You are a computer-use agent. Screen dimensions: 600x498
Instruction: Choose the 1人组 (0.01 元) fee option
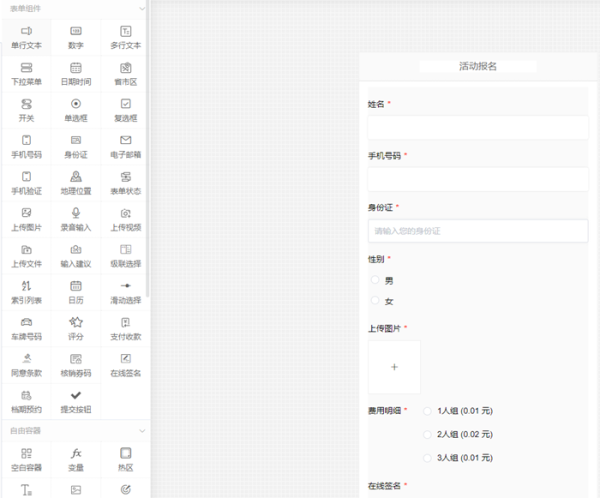(x=427, y=411)
